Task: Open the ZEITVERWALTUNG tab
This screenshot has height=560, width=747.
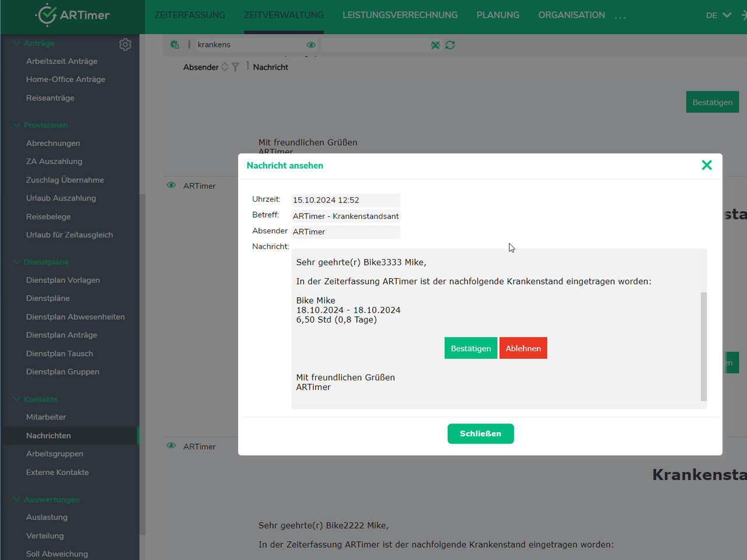Action: pyautogui.click(x=284, y=15)
